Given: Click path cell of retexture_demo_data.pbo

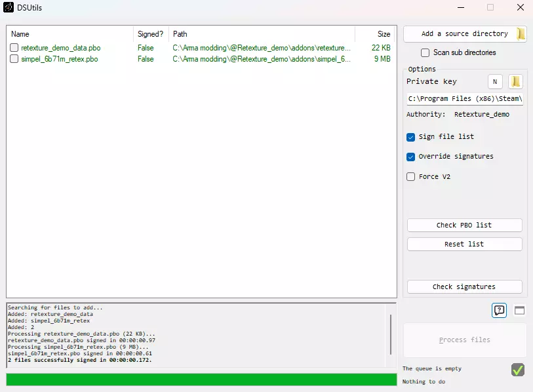Looking at the screenshot, I should [262, 48].
